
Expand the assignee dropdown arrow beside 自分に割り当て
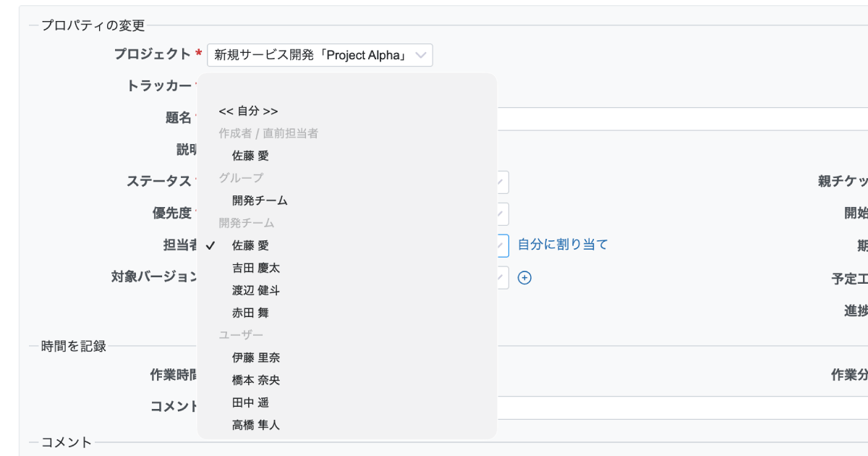(501, 245)
